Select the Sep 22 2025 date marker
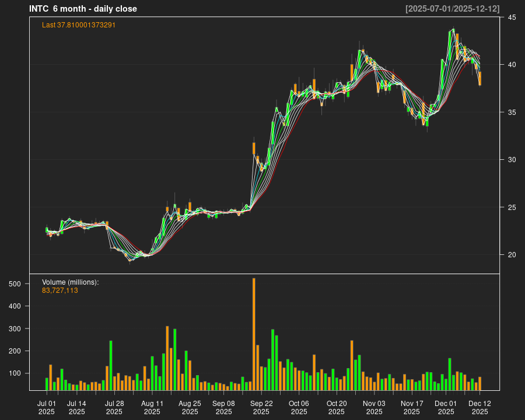 click(x=261, y=407)
